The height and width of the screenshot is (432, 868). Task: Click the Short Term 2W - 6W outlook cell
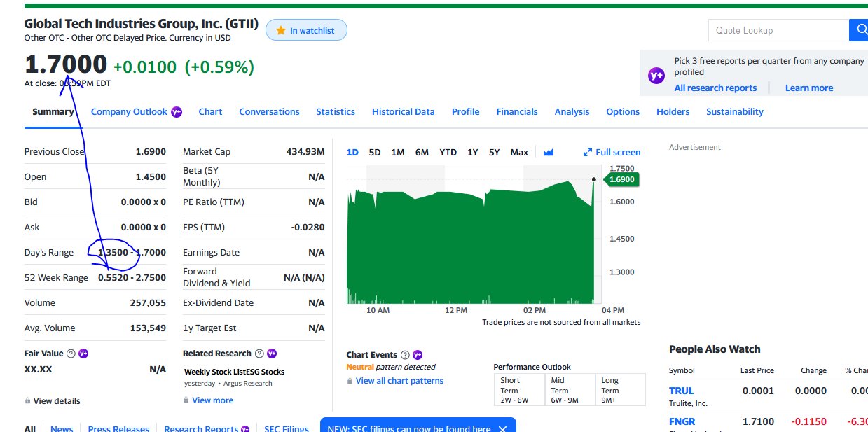coord(519,390)
